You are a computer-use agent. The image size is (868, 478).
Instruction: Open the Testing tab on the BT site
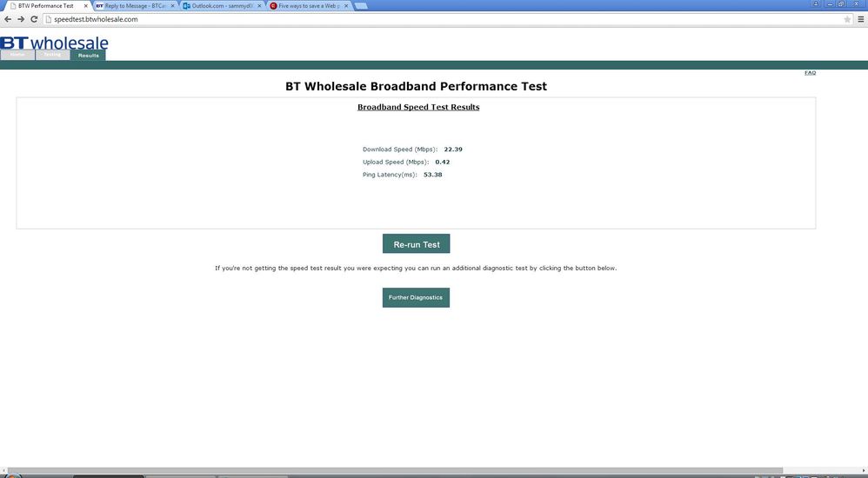(x=52, y=55)
